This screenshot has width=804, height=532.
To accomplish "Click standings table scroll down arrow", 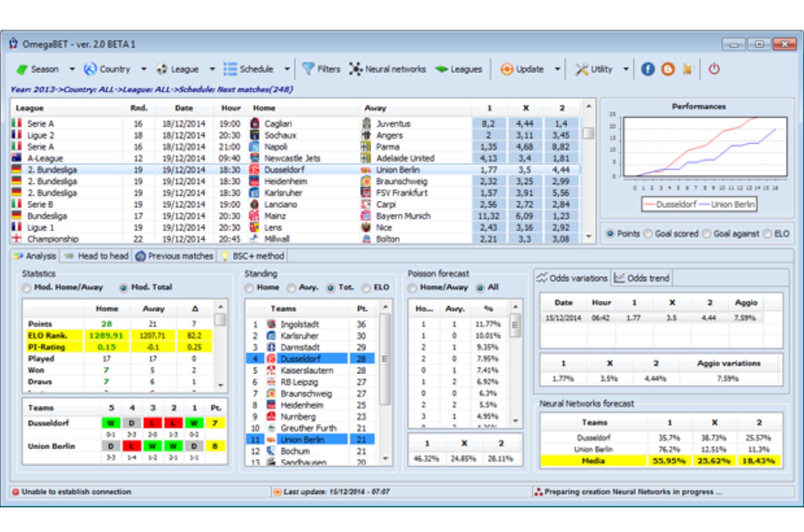I will pyautogui.click(x=386, y=458).
